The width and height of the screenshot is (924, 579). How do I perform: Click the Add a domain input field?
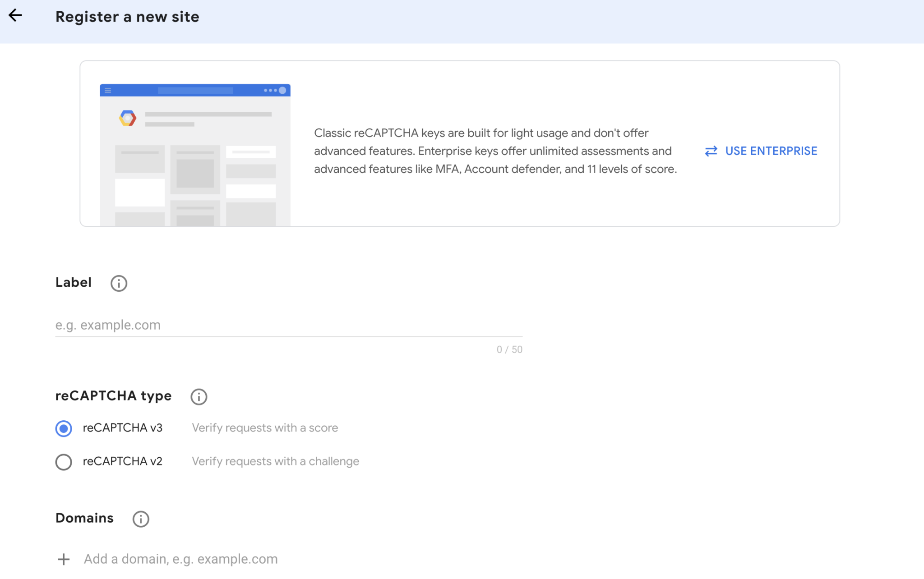pos(180,559)
